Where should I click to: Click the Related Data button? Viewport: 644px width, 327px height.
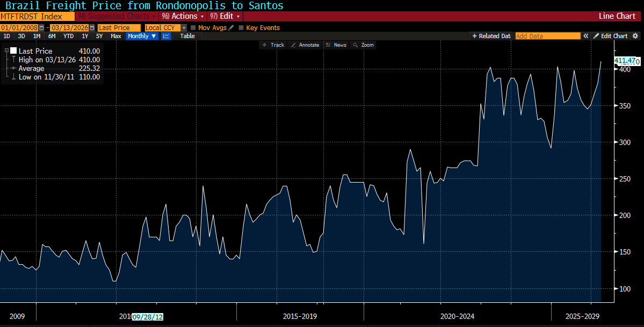point(491,36)
